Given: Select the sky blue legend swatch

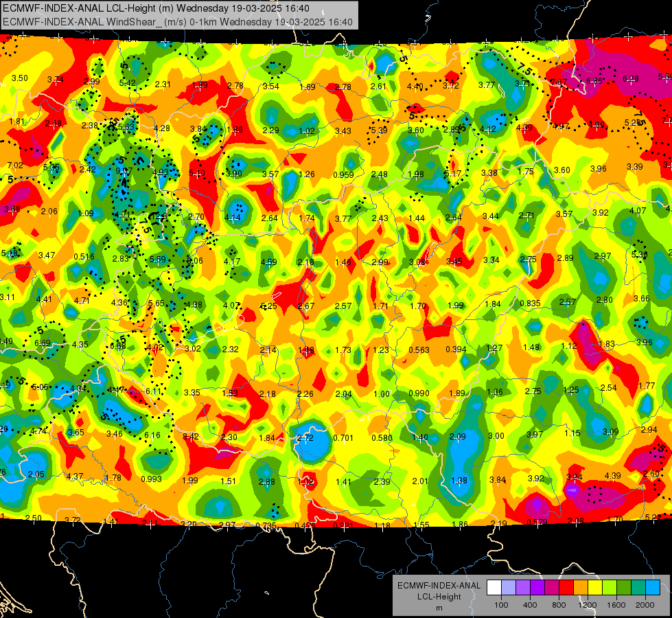Looking at the screenshot, I should point(653,588).
